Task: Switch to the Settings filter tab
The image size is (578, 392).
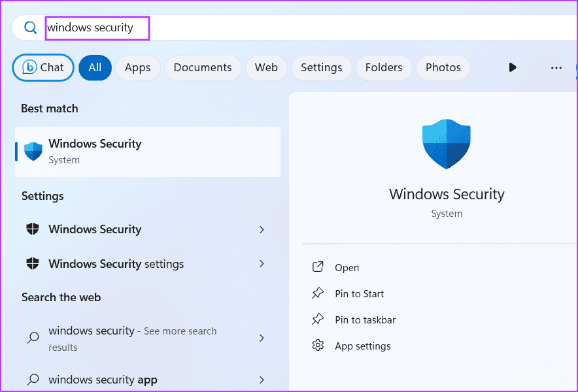Action: (322, 68)
